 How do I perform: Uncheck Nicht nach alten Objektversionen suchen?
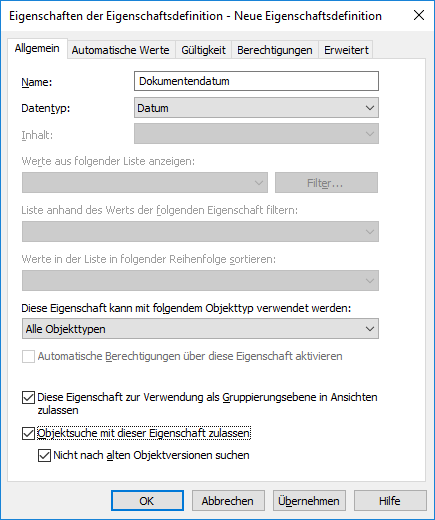click(x=44, y=455)
